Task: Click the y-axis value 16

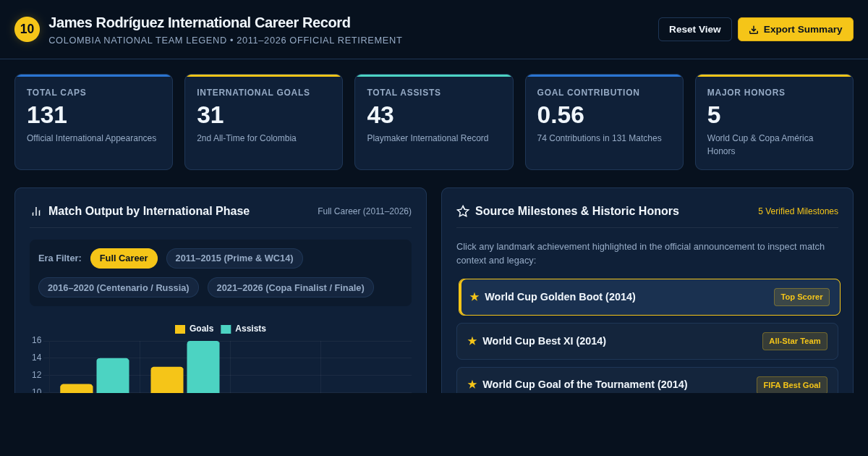Action: coord(37,340)
